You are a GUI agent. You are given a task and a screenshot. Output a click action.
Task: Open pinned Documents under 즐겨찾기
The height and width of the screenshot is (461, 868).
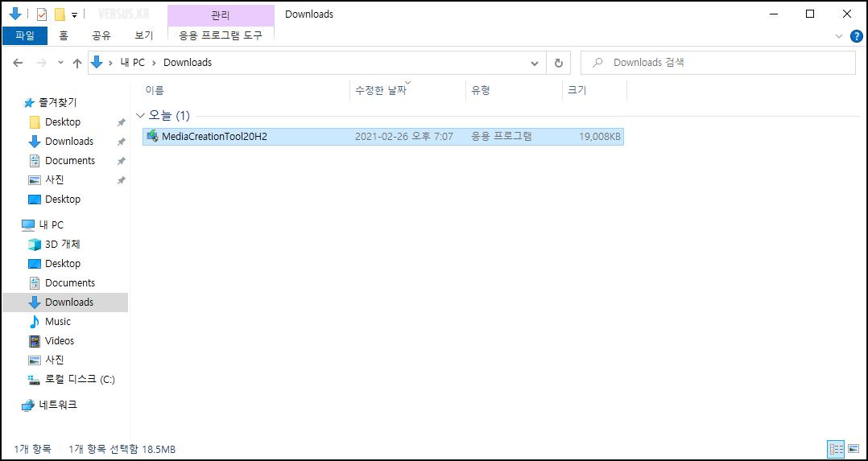pos(70,160)
